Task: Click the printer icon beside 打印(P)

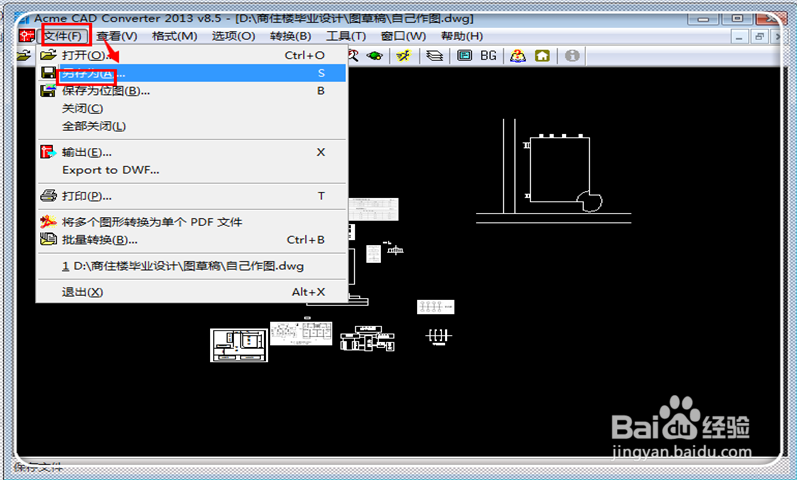Action: [x=48, y=196]
